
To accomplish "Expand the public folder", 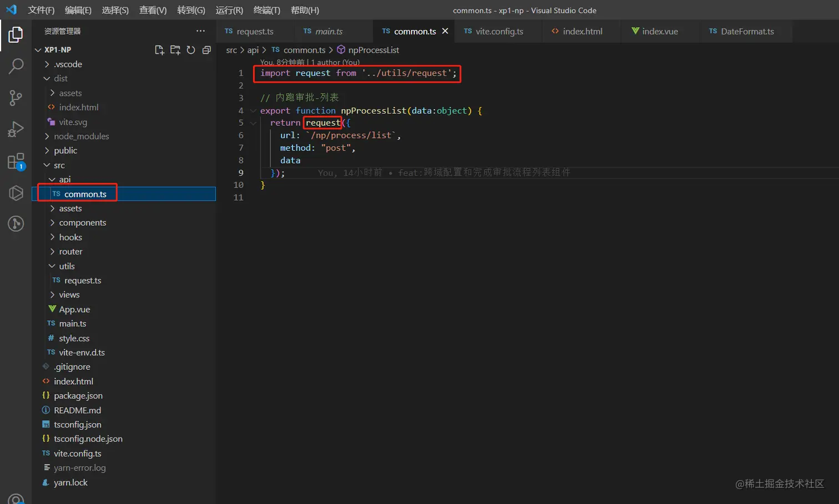I will click(47, 151).
